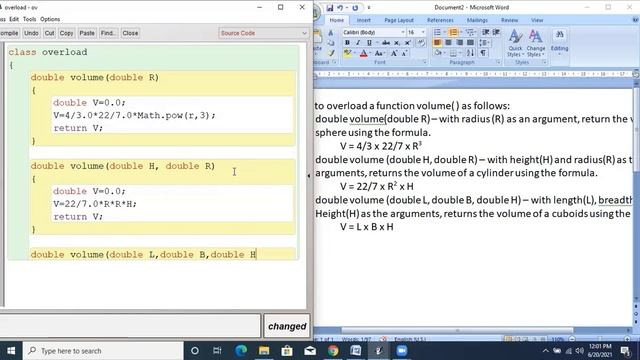The height and width of the screenshot is (360, 640).
Task: Open Change Styles menu
Action: pyautogui.click(x=536, y=42)
